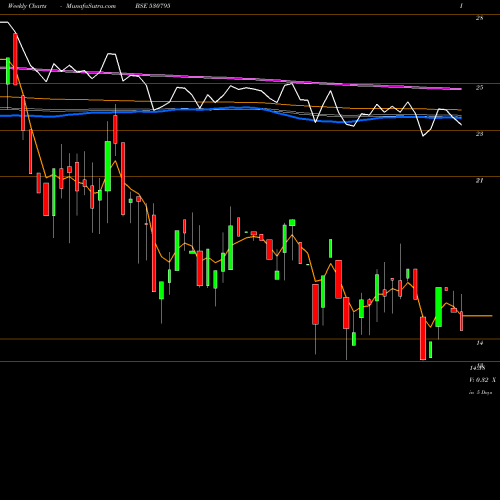Click the price axis label '25'

pyautogui.click(x=479, y=88)
